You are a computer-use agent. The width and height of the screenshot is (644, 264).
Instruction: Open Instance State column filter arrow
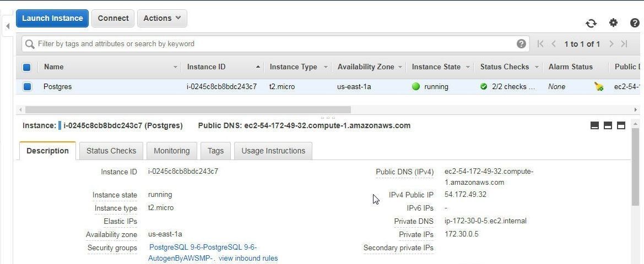467,67
